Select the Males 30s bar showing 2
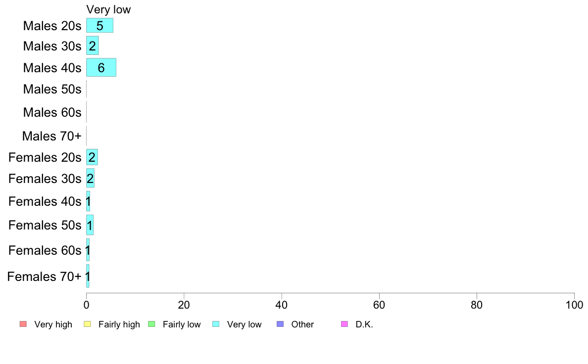 [92, 45]
